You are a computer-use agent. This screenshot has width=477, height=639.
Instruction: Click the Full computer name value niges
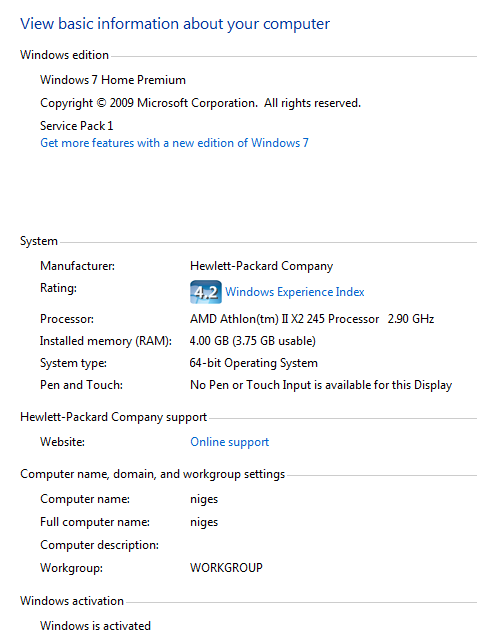point(204,522)
